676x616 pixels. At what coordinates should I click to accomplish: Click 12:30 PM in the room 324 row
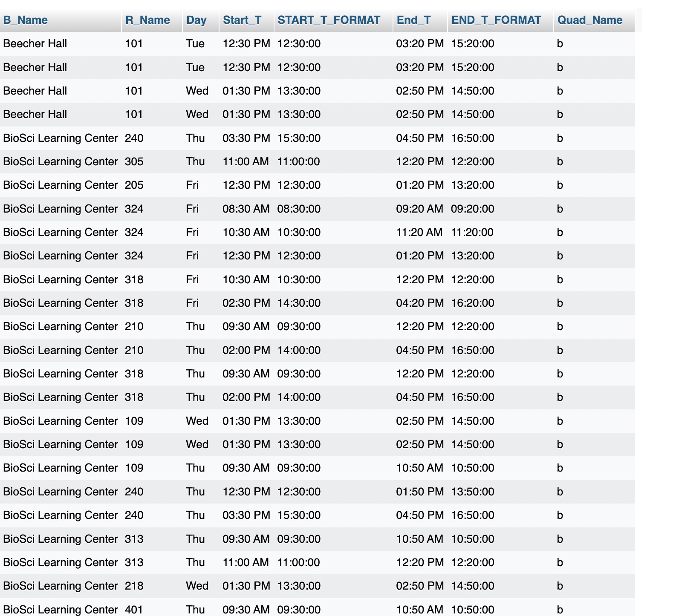pyautogui.click(x=246, y=256)
